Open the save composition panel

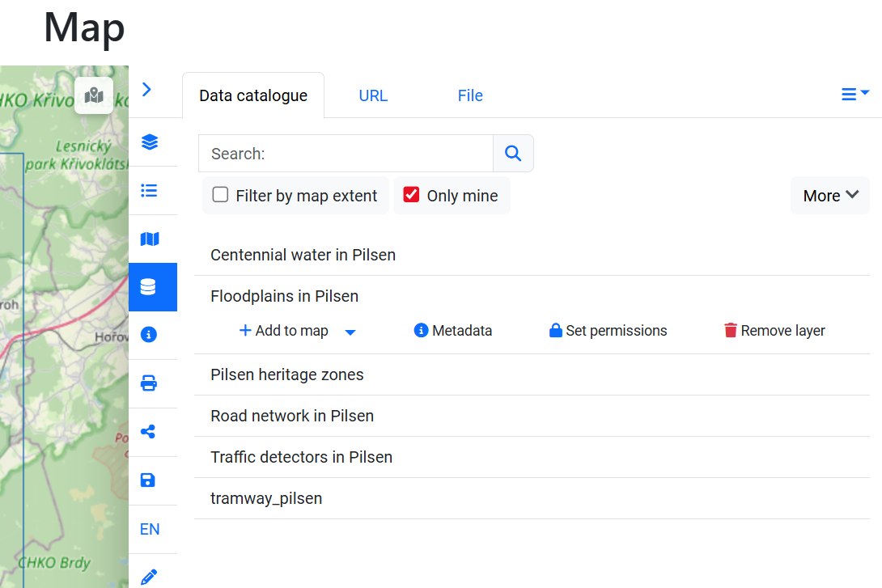click(149, 480)
